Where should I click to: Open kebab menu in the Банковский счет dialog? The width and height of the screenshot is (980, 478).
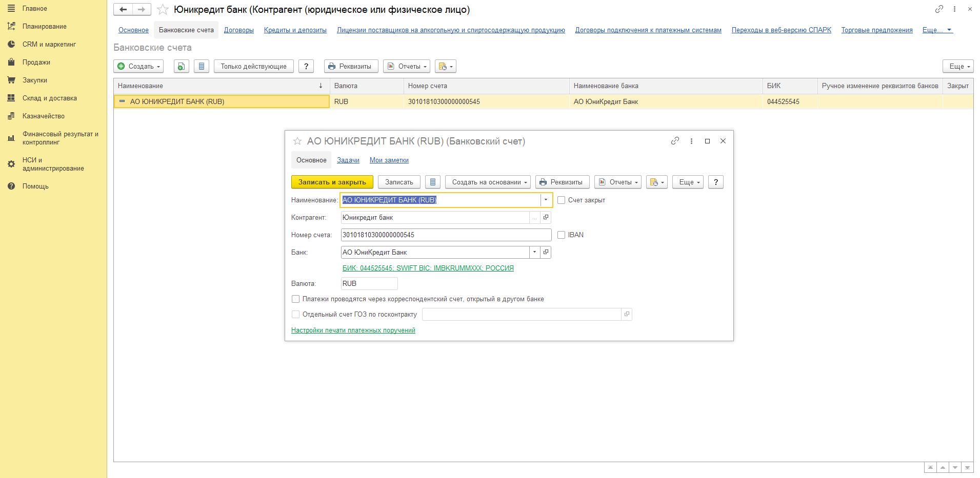coord(691,141)
